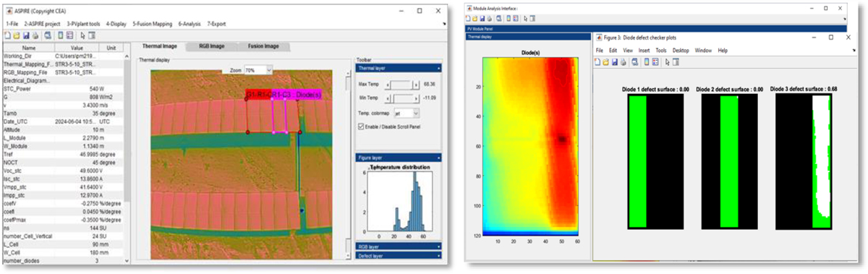Click Save icon in ASPIRE toolbar

click(26, 35)
